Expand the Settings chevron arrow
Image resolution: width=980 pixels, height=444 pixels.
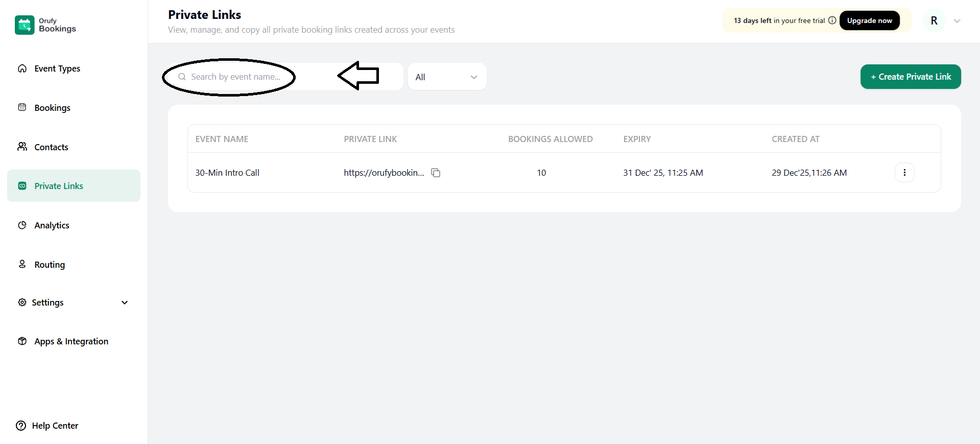click(x=125, y=302)
